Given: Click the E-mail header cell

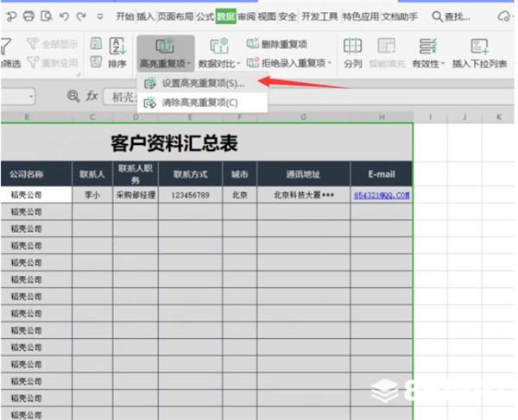Looking at the screenshot, I should [382, 174].
